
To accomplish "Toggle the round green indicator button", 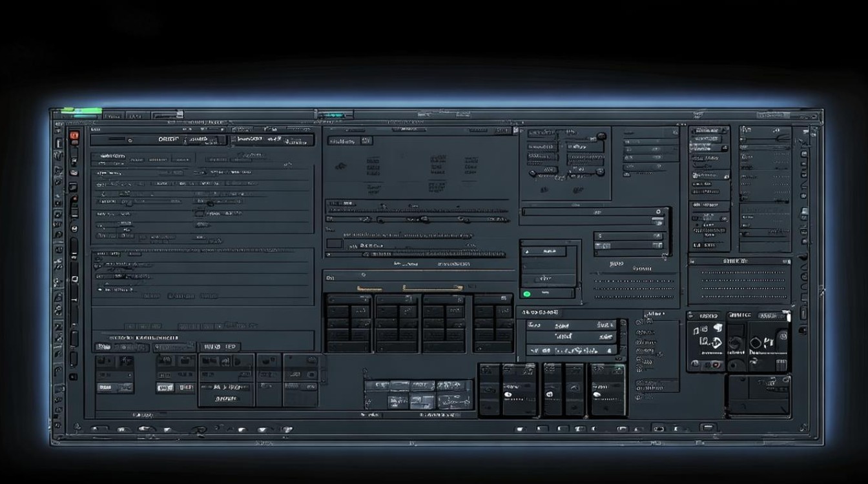I will [x=526, y=294].
